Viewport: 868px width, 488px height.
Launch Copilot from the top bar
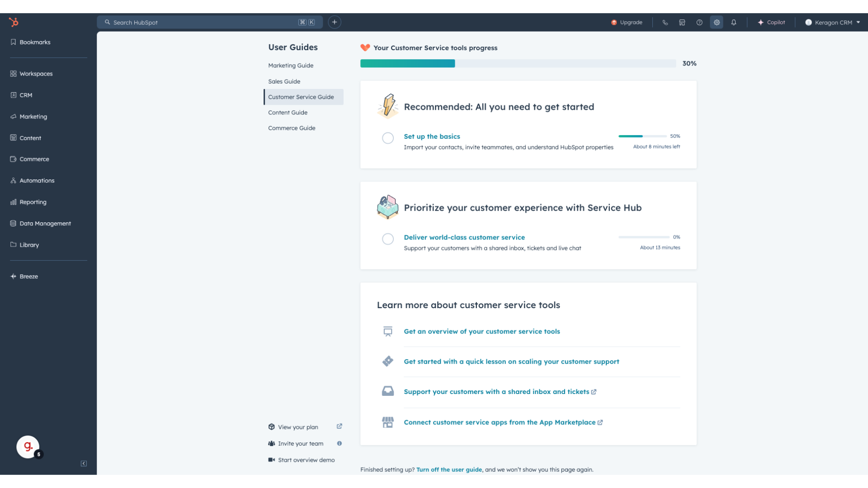(x=771, y=22)
